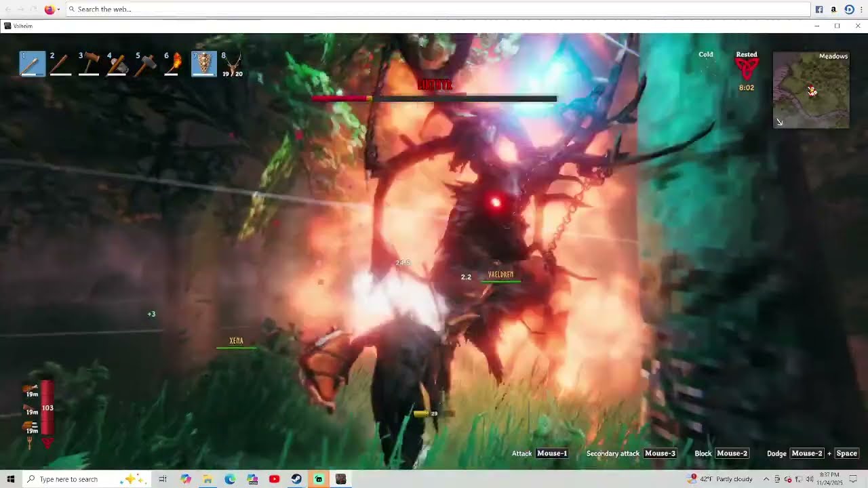
Task: Click the Vaeldren player name tag
Action: [500, 274]
